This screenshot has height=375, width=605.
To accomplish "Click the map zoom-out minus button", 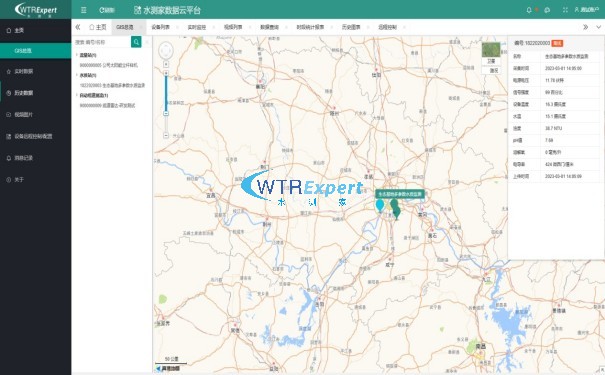I will [166, 135].
